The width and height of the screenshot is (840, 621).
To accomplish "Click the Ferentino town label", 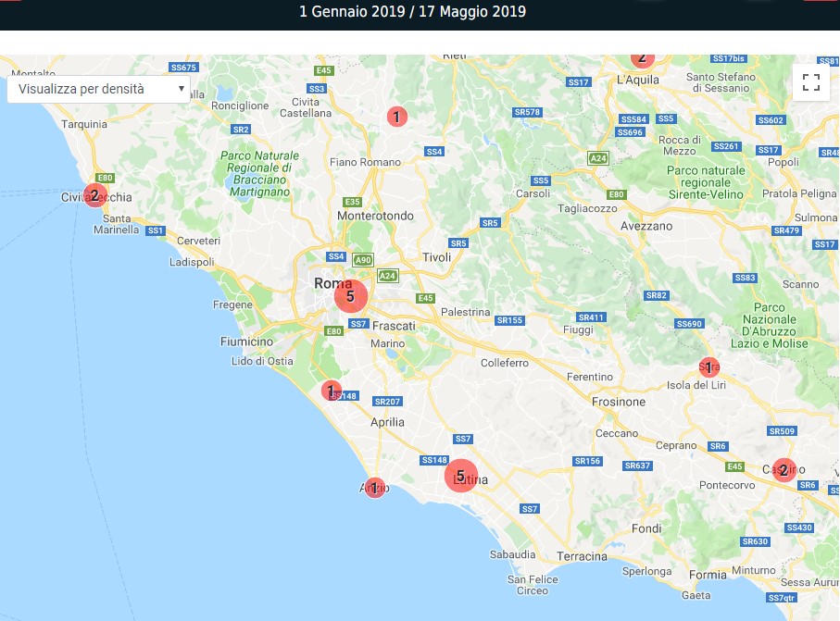I will coord(590,377).
